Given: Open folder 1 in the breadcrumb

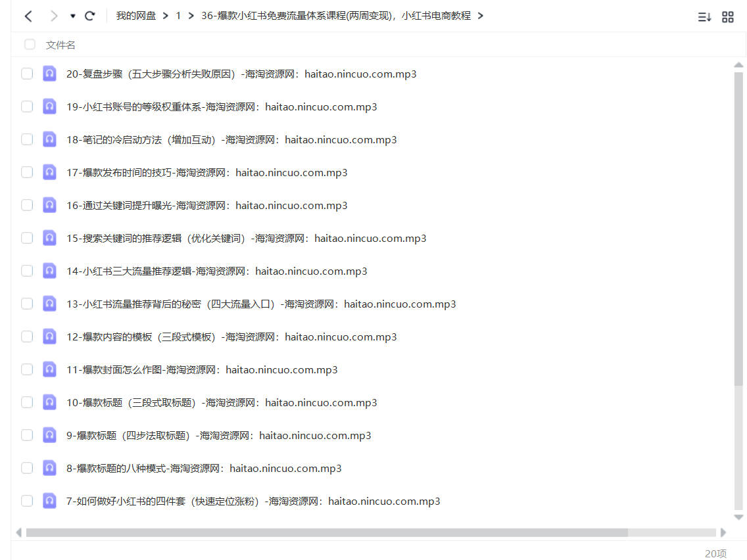Looking at the screenshot, I should click(178, 16).
